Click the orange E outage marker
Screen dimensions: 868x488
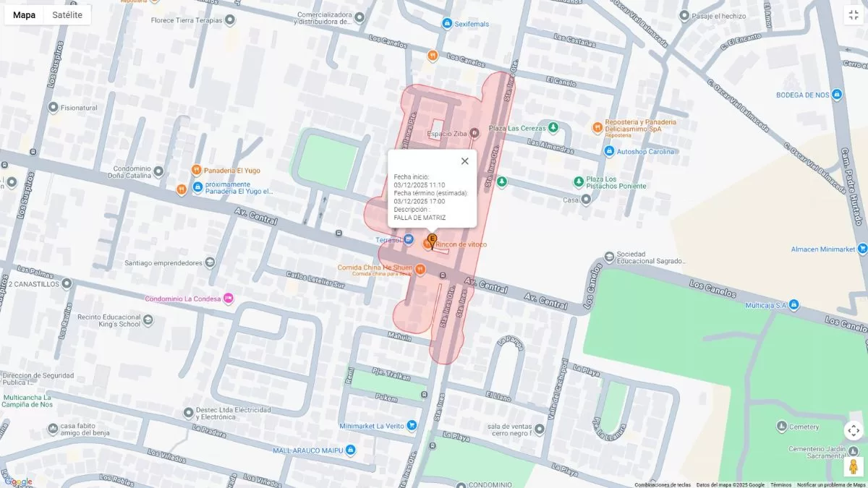point(433,241)
